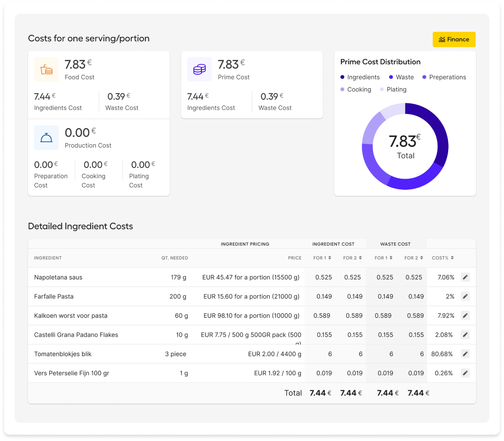Click the Food Cost burger icon
Screen dimensions: 504x441
(46, 69)
